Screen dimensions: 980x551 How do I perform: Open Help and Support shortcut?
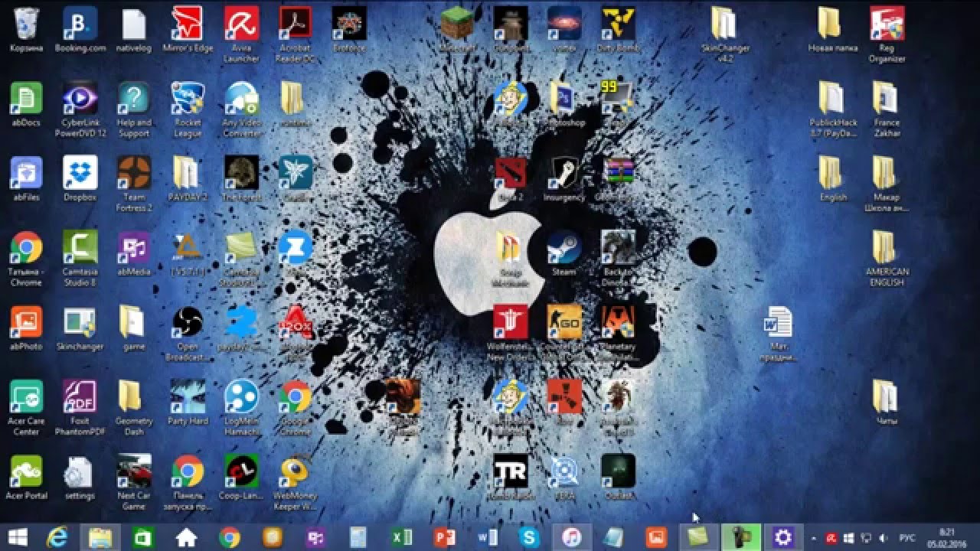click(134, 98)
